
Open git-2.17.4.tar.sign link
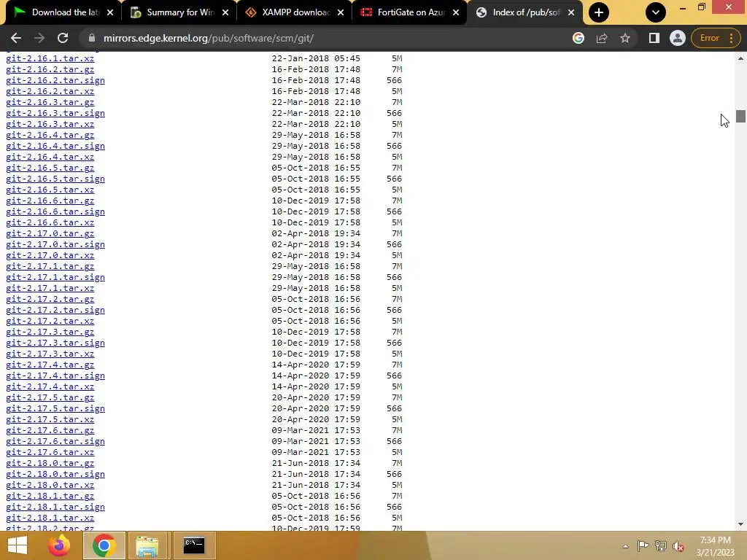55,376
